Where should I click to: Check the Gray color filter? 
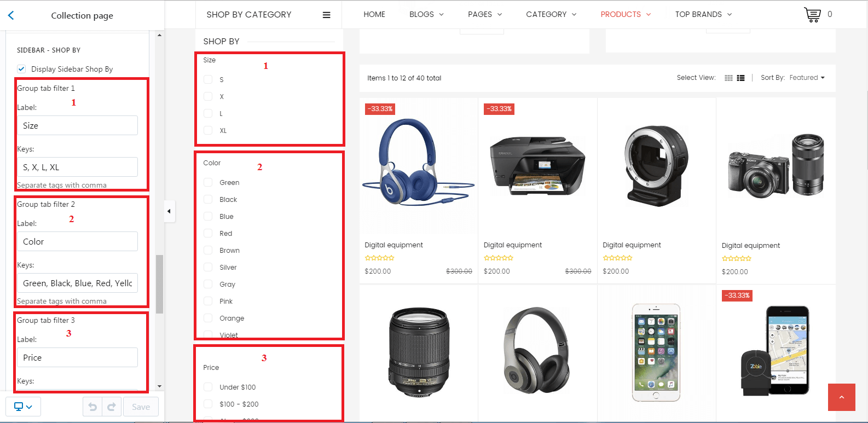tap(208, 284)
